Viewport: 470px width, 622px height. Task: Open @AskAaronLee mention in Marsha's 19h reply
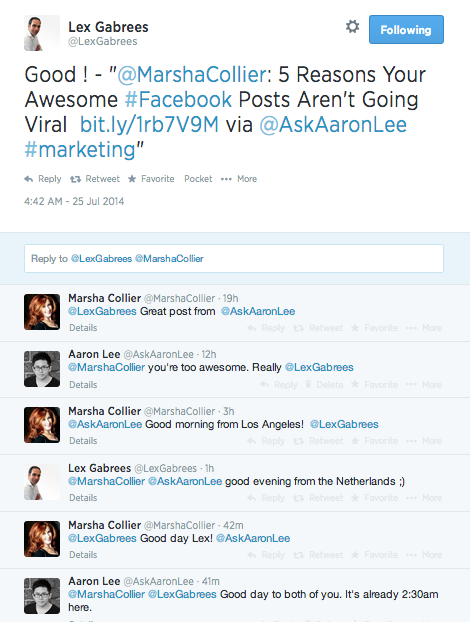[x=258, y=311]
